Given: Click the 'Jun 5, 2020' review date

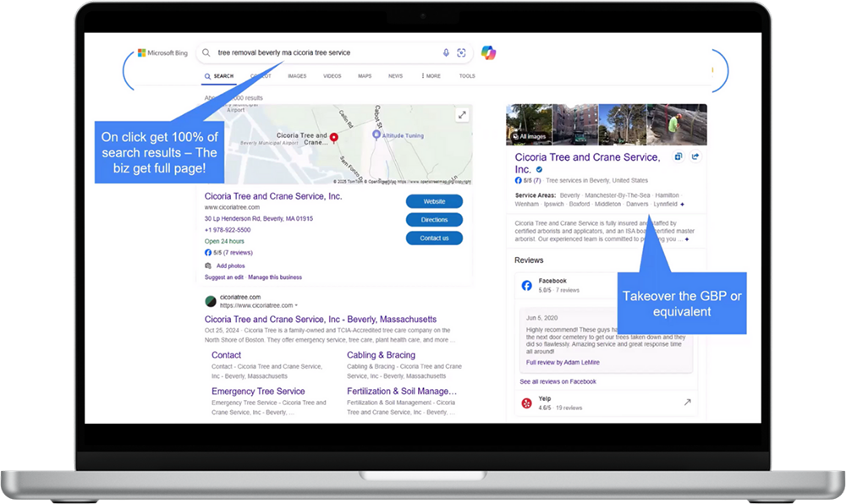Looking at the screenshot, I should click(541, 318).
